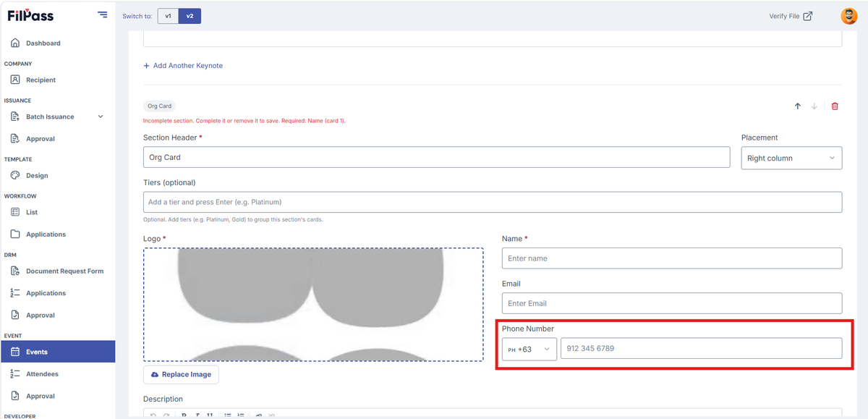Click the Batch Issuance icon
The width and height of the screenshot is (868, 419).
pyautogui.click(x=15, y=117)
